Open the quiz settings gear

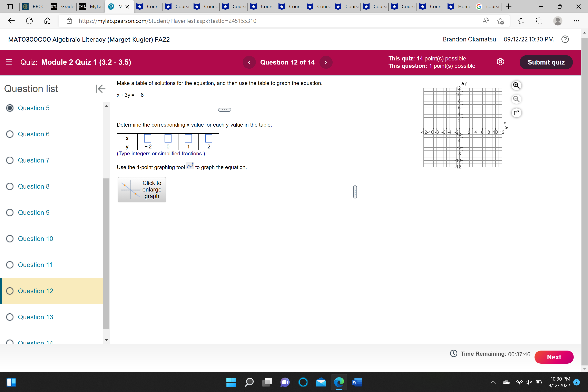pyautogui.click(x=500, y=62)
